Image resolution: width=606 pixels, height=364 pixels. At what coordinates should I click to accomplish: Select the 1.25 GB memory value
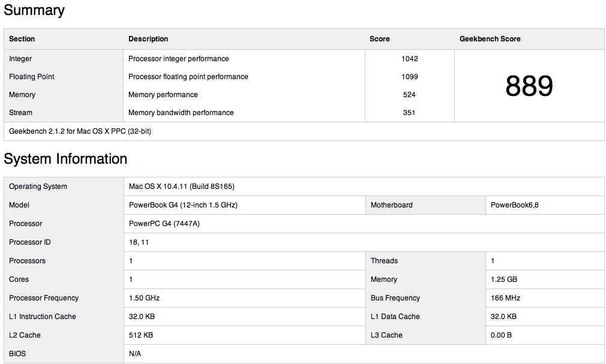(504, 279)
